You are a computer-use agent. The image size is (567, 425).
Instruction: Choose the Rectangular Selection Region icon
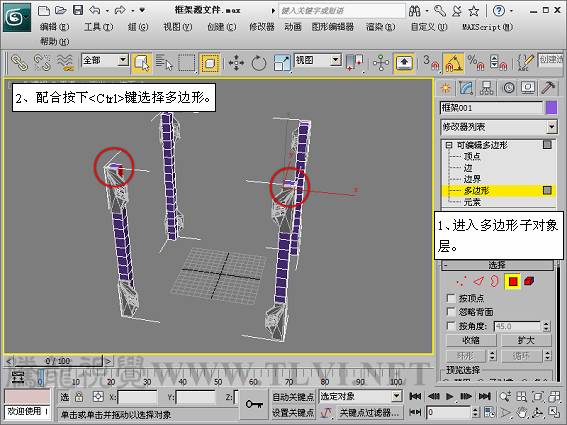point(187,63)
